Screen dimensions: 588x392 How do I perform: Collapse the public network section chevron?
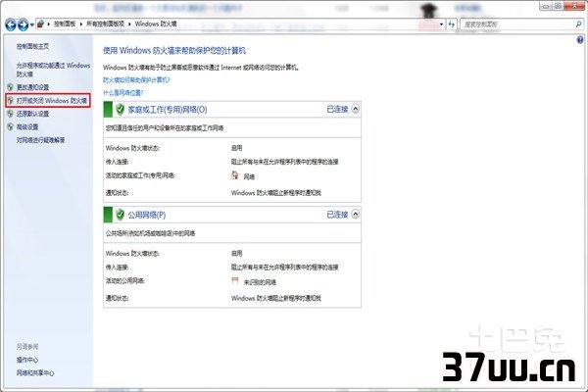[x=355, y=215]
